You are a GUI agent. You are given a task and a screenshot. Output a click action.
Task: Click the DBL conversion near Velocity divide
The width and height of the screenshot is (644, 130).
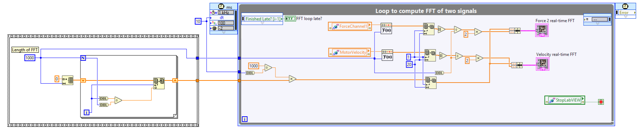coord(439,73)
